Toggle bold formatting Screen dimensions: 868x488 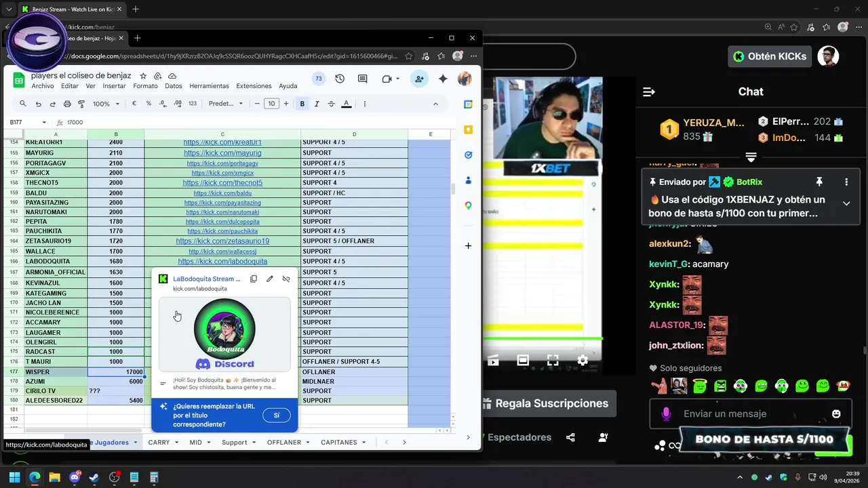[x=302, y=104]
